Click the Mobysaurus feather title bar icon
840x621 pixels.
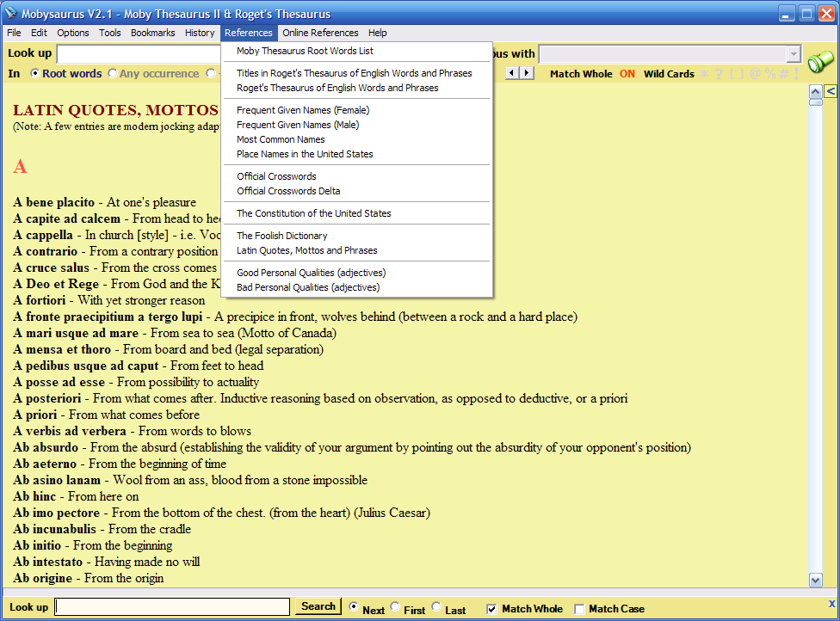[10, 13]
